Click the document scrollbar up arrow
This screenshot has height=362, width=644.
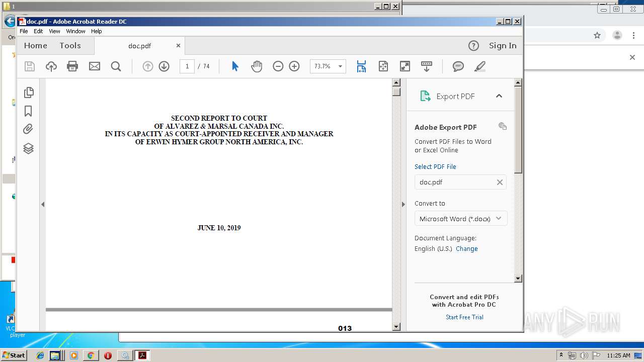[396, 82]
